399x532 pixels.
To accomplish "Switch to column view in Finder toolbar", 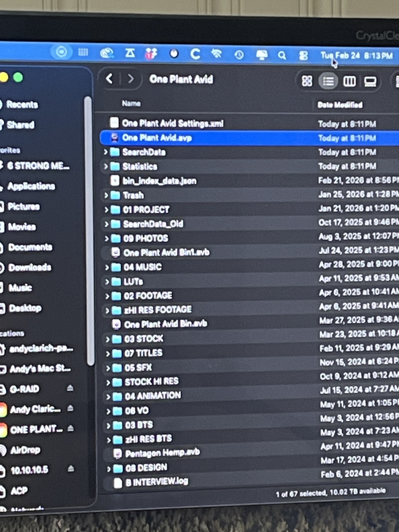I will coord(349,81).
